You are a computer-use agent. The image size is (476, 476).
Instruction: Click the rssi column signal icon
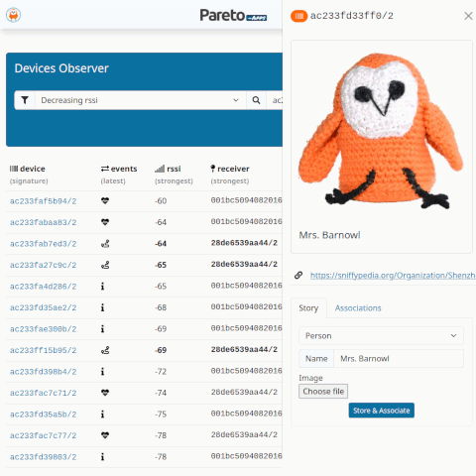[x=160, y=169]
